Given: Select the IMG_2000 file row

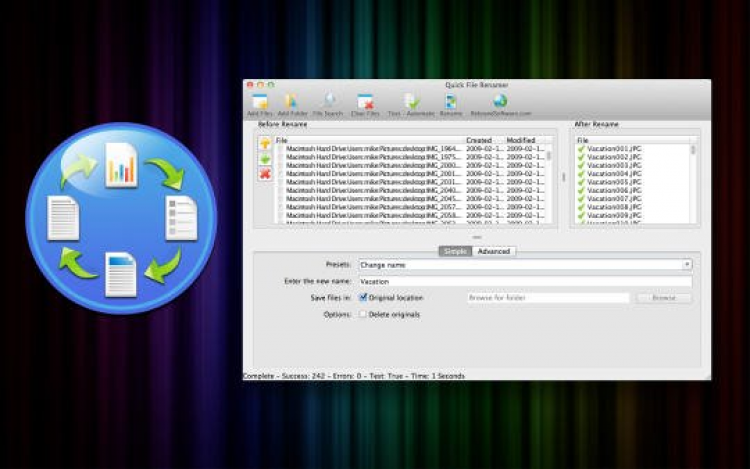Looking at the screenshot, I should tap(411, 165).
